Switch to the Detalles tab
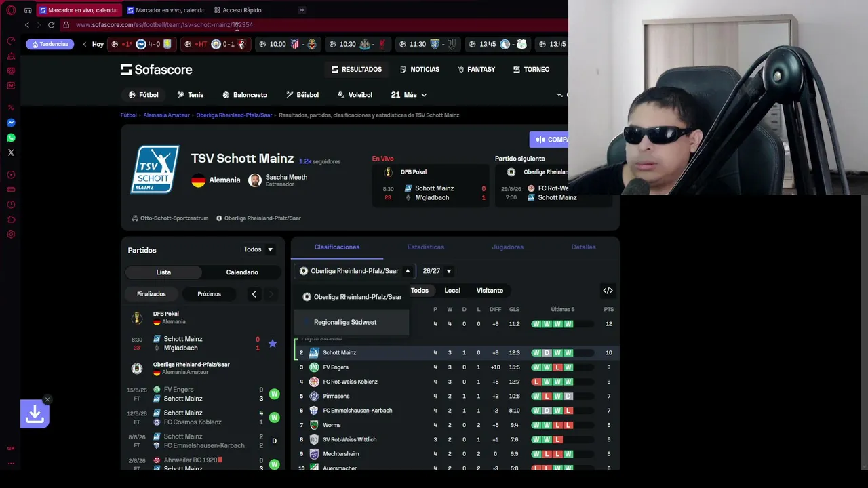Image resolution: width=868 pixels, height=488 pixels. pyautogui.click(x=583, y=247)
